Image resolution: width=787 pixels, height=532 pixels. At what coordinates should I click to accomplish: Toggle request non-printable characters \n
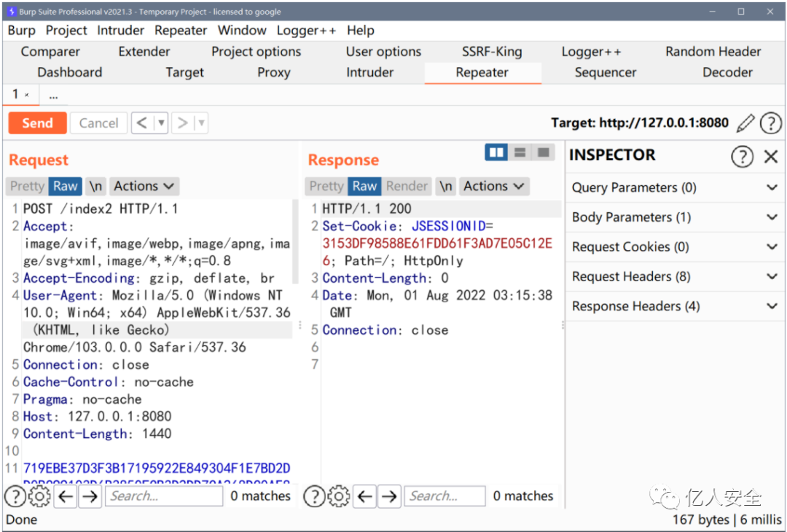point(95,187)
